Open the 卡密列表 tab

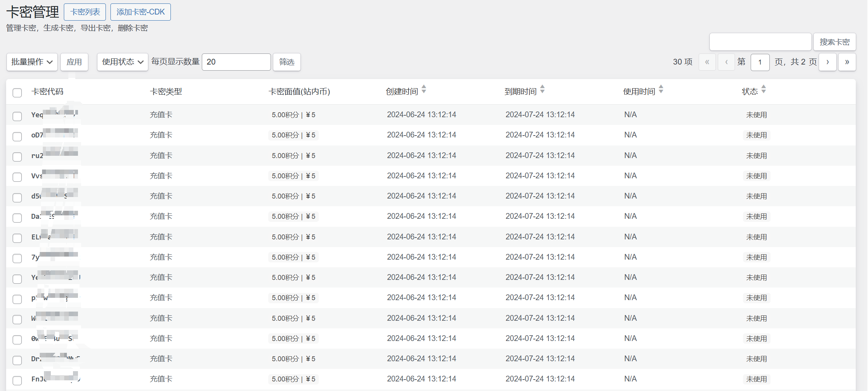click(x=85, y=12)
